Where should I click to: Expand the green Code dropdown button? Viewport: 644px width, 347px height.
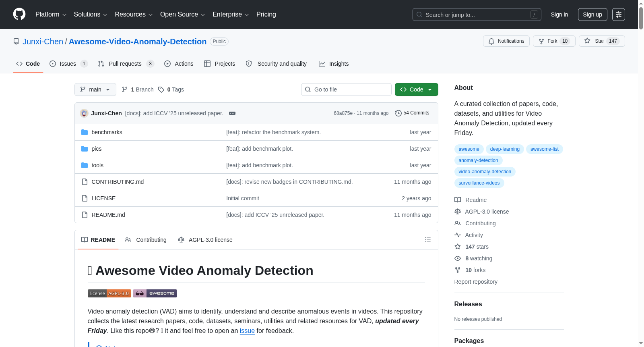point(416,89)
